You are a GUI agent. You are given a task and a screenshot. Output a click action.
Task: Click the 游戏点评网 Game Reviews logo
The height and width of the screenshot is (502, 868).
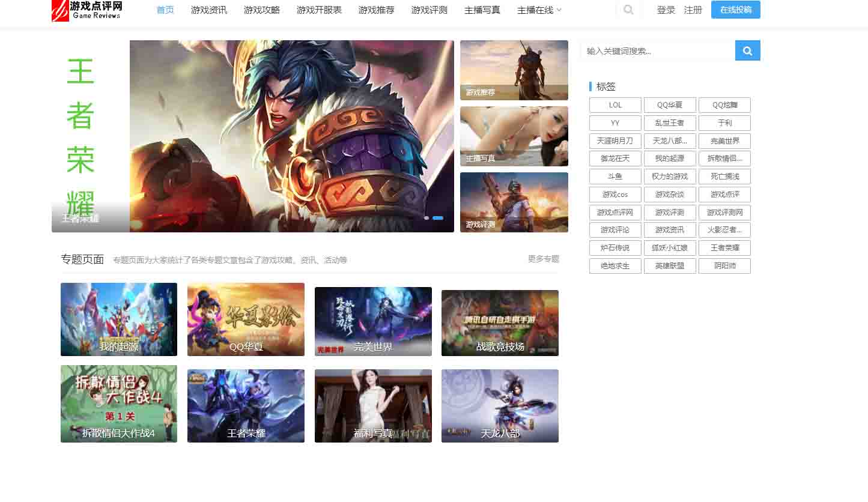(x=88, y=10)
